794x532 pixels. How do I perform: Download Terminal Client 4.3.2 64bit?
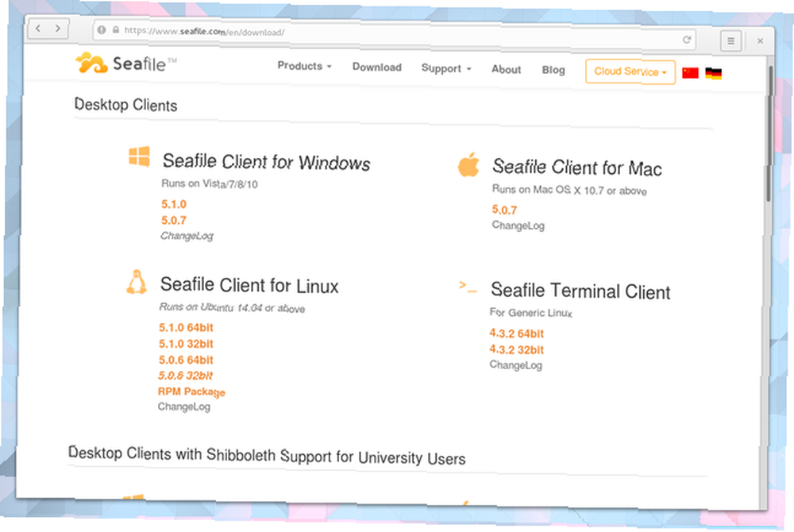tap(517, 333)
